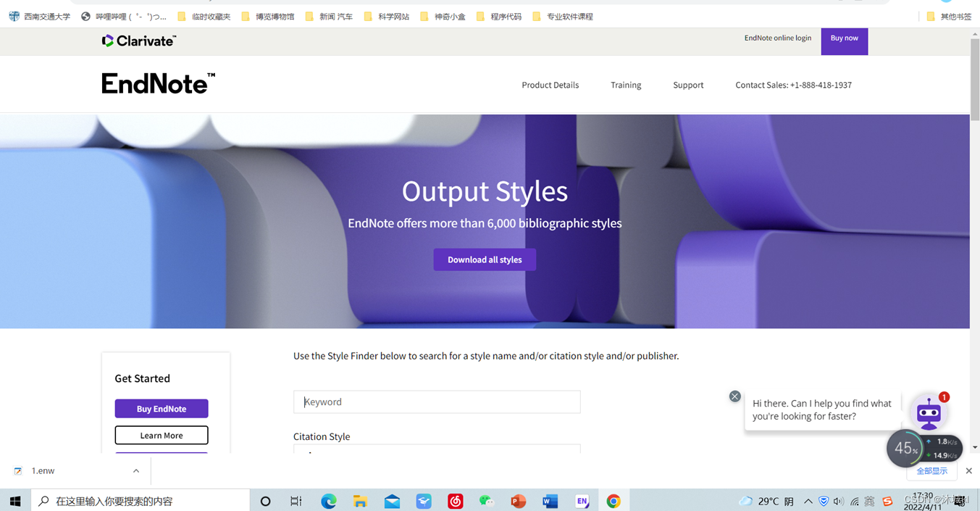Switch to Chrome in taskbar

coord(613,501)
